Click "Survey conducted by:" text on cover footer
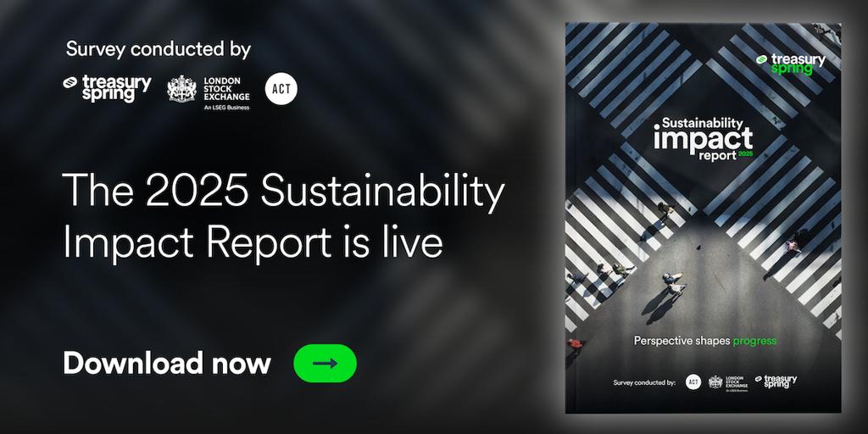The image size is (868, 434). pos(644,382)
